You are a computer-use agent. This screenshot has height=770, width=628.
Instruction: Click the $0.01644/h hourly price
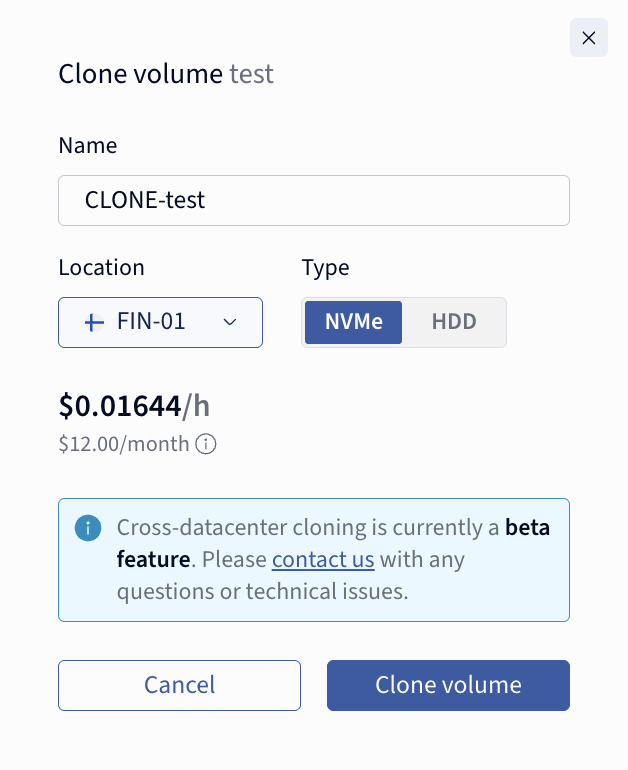(x=134, y=406)
